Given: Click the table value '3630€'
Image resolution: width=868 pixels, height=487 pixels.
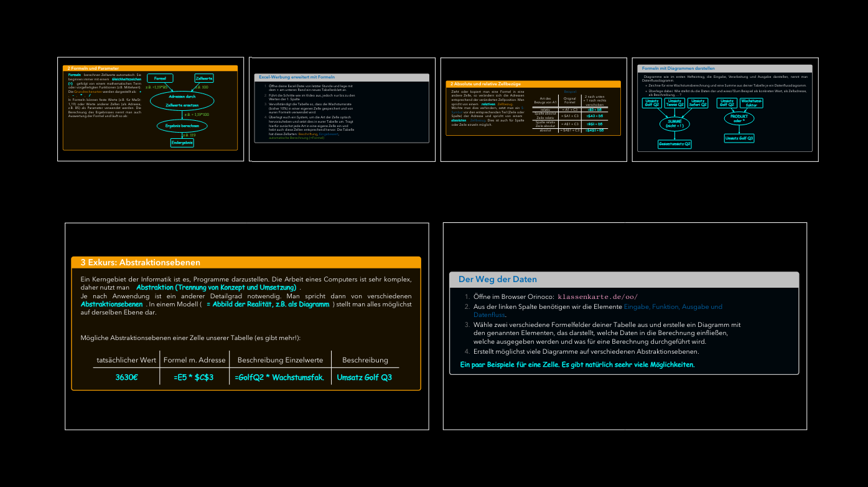Looking at the screenshot, I should [126, 377].
